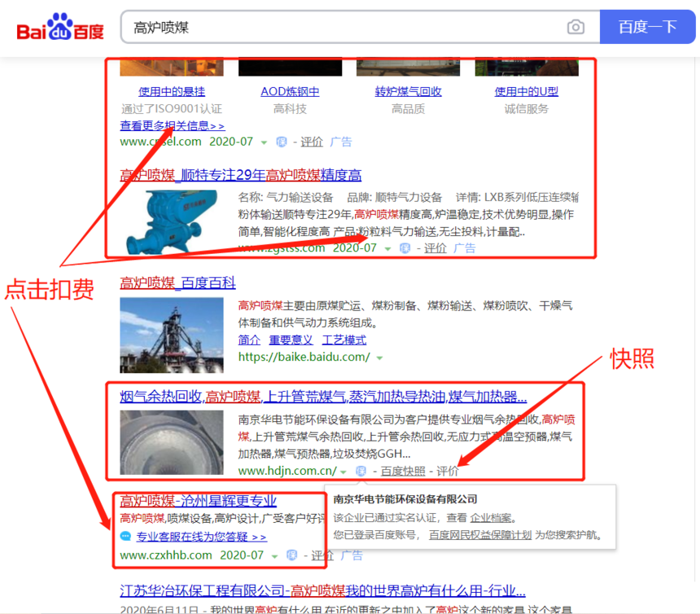The image size is (700, 614).
Task: Expand dropdown arrow after zgstss.com 2020-07
Action: click(x=387, y=248)
